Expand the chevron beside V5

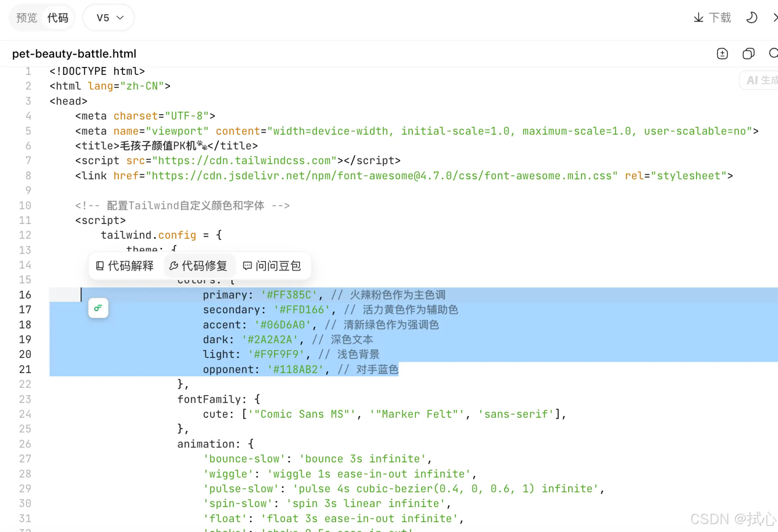(x=120, y=17)
